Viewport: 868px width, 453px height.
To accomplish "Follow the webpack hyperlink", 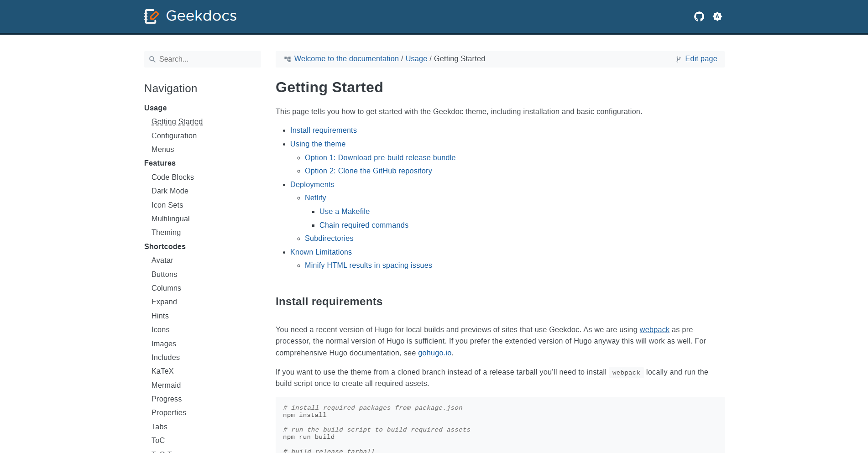I will coord(654,330).
